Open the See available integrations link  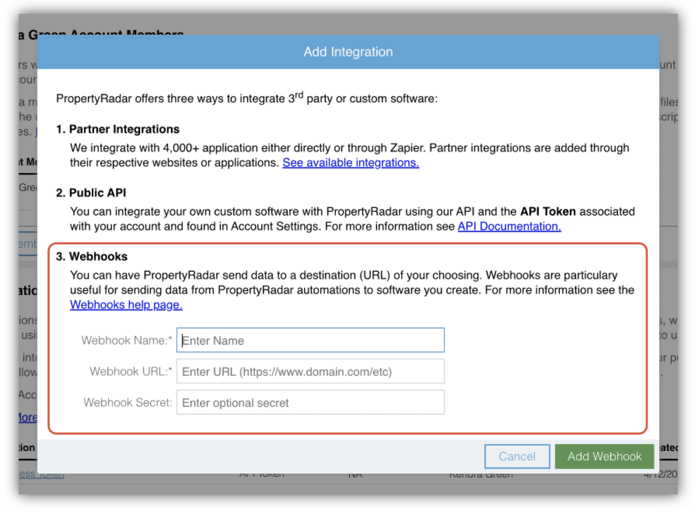351,163
